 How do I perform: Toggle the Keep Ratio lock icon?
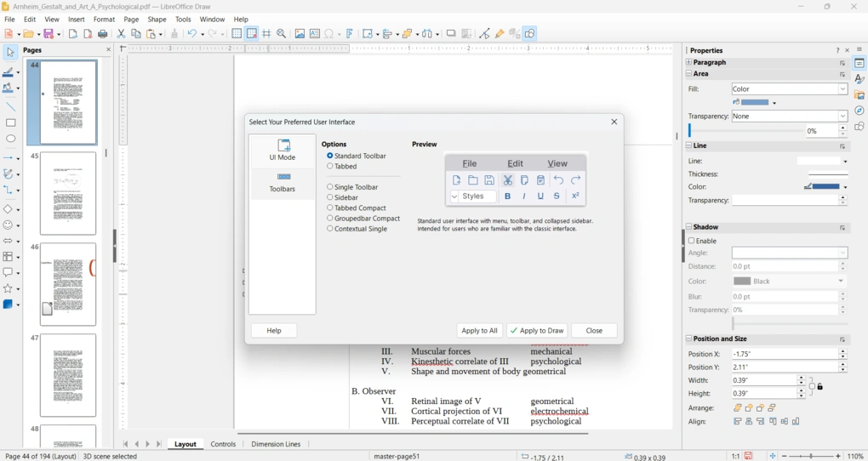pos(819,387)
